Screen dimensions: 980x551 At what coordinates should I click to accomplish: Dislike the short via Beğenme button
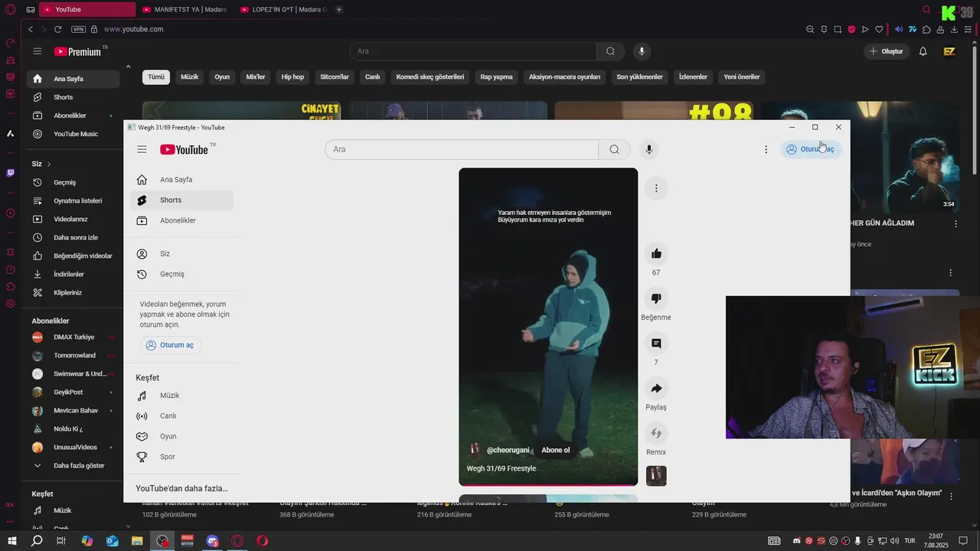(x=656, y=298)
